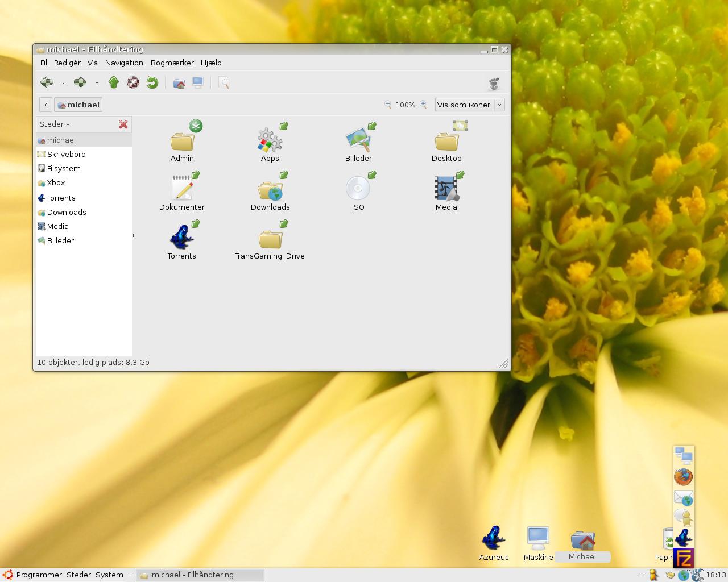Open the System panel menu

[109, 575]
